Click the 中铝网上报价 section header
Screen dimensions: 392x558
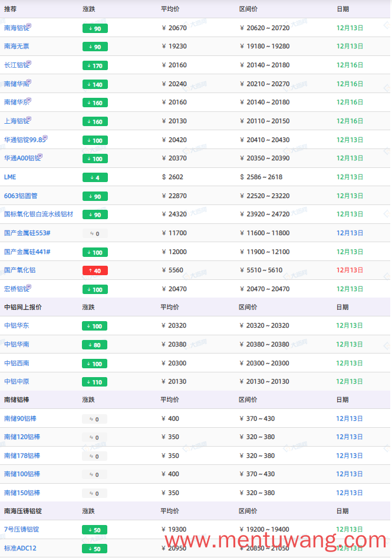(23, 307)
